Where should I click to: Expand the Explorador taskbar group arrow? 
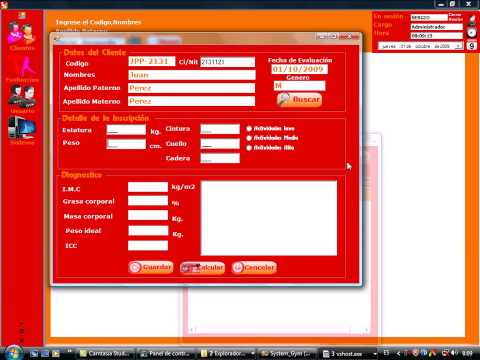point(253,353)
